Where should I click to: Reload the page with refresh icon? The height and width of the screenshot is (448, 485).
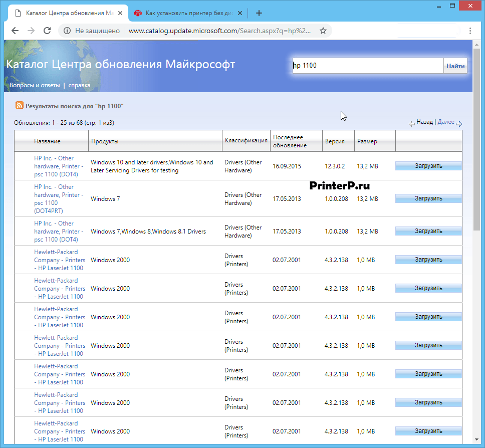click(47, 31)
